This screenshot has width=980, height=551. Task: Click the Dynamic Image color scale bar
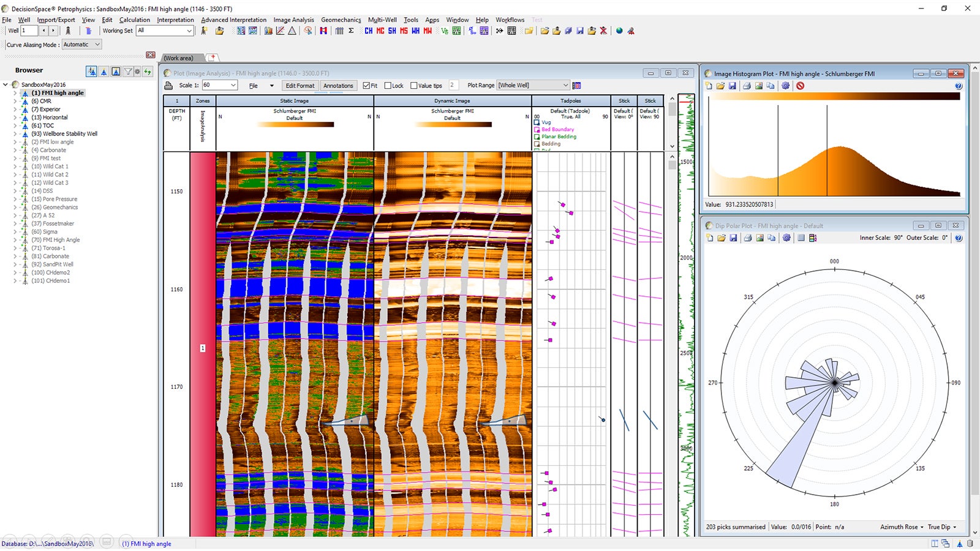click(453, 124)
